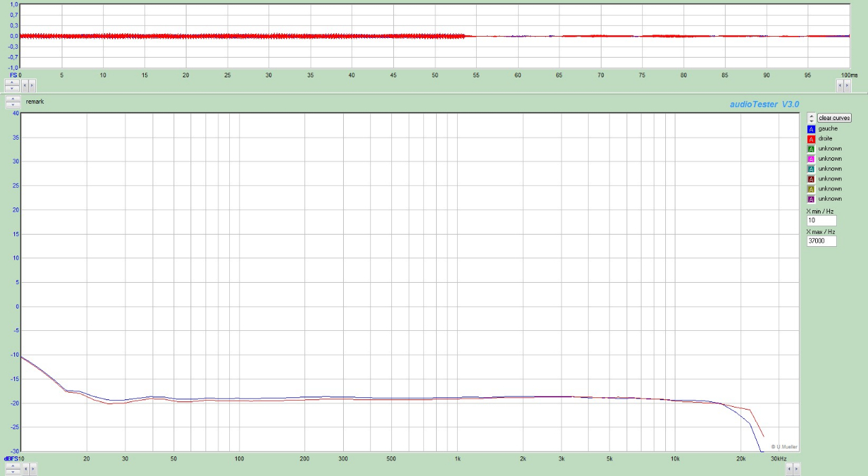The width and height of the screenshot is (868, 476).
Task: Select the red 'A' droite channel icon
Action: [811, 138]
